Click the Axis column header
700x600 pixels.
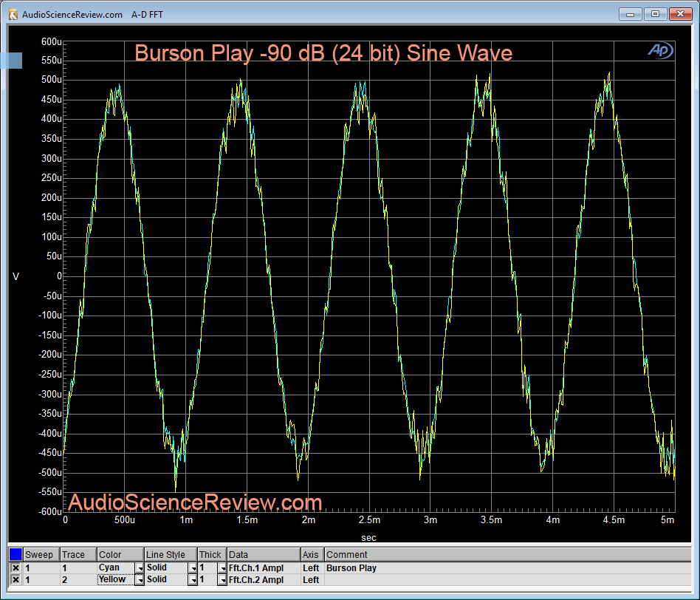(x=312, y=554)
